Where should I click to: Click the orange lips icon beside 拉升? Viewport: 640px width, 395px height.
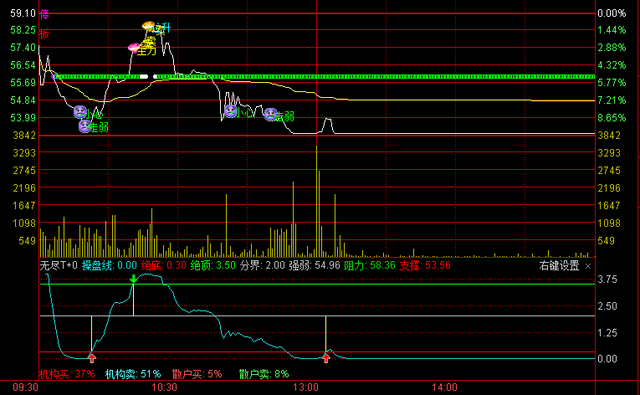[148, 26]
